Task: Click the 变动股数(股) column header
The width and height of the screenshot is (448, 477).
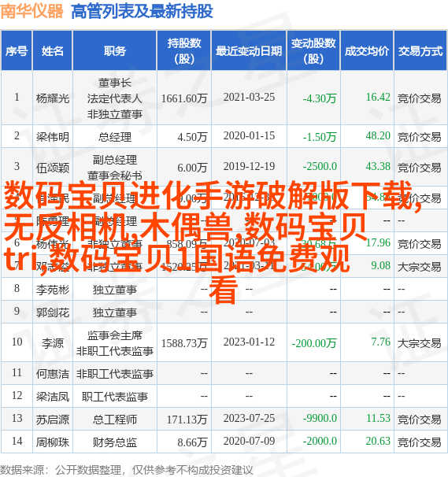Action: [313, 50]
